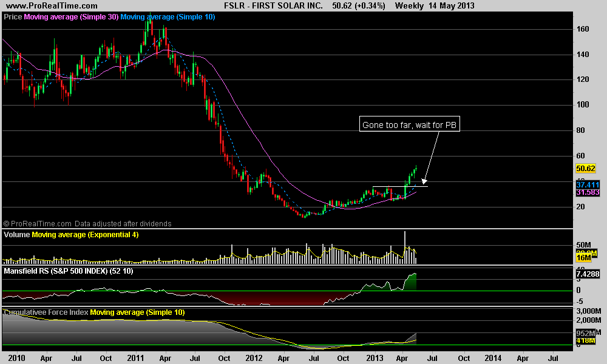This screenshot has width=607, height=364.
Task: Click yellow Moving average (Simple 10) in Force Index panel
Action: point(137,312)
